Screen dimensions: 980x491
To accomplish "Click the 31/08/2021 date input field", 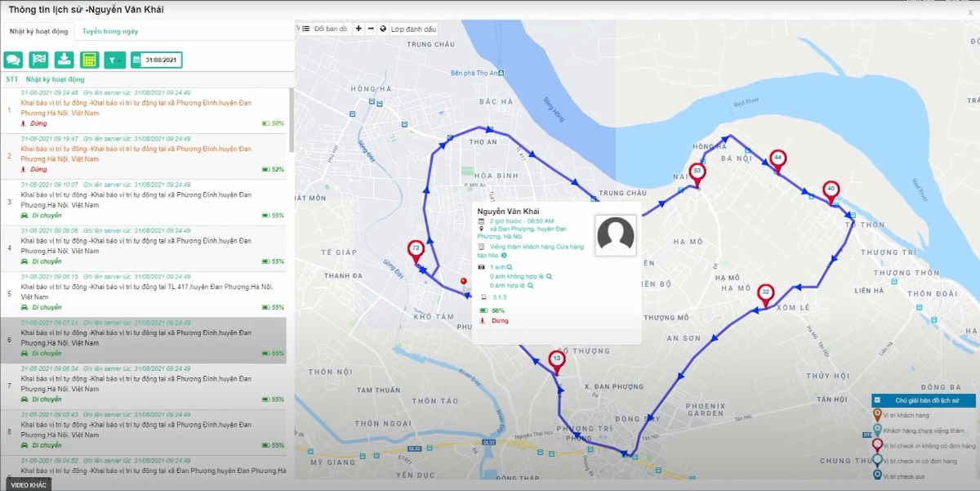I will pyautogui.click(x=161, y=60).
